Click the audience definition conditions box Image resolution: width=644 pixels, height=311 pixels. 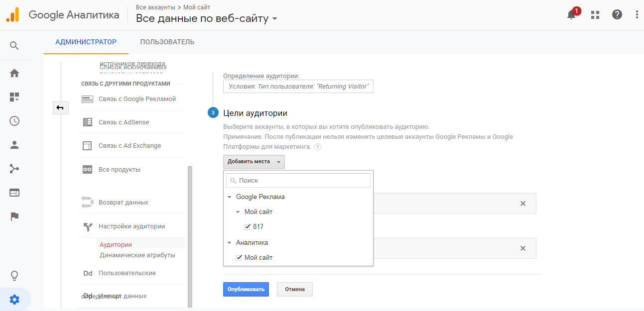point(298,87)
